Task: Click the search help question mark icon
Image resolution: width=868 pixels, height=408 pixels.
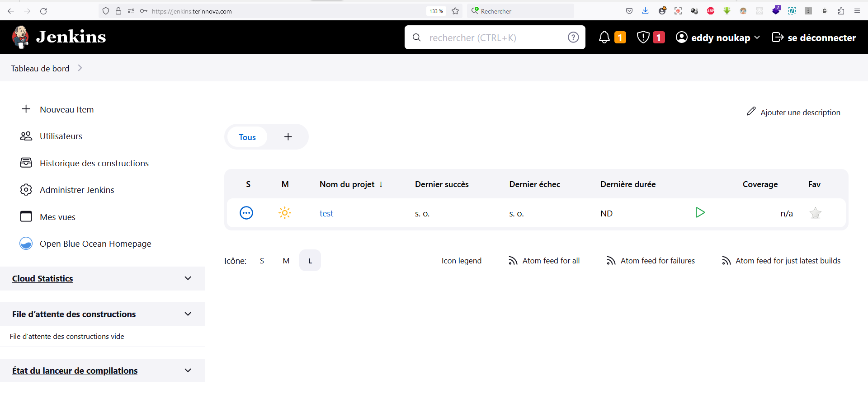Action: 573,38
